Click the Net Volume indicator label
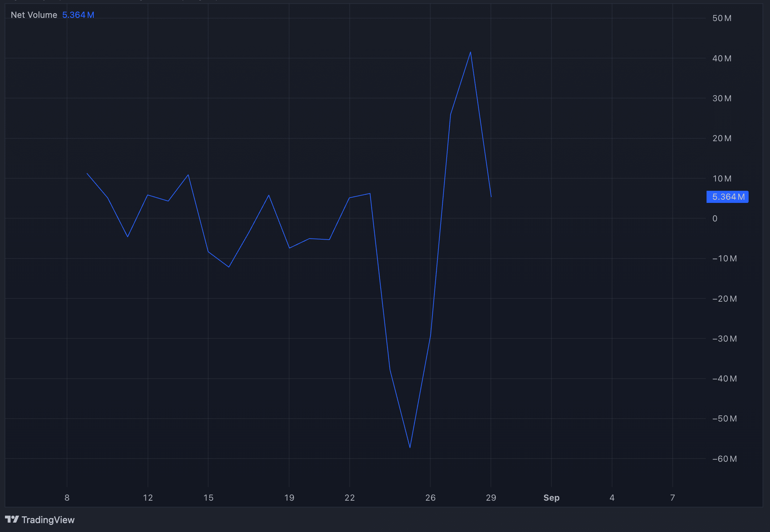The image size is (770, 532). (x=34, y=15)
